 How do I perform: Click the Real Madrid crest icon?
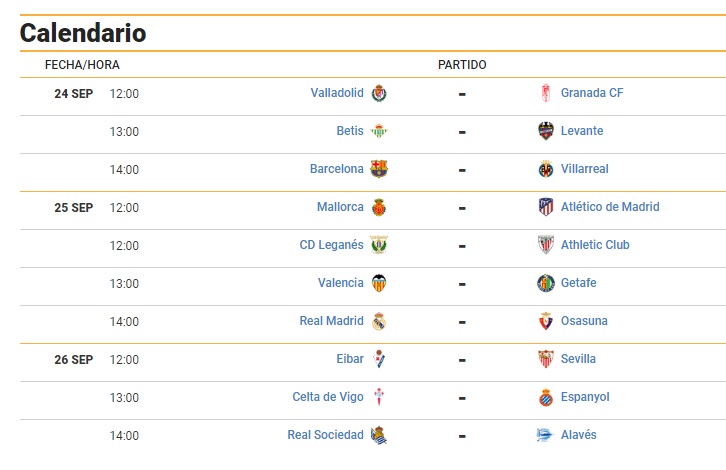[x=379, y=321]
